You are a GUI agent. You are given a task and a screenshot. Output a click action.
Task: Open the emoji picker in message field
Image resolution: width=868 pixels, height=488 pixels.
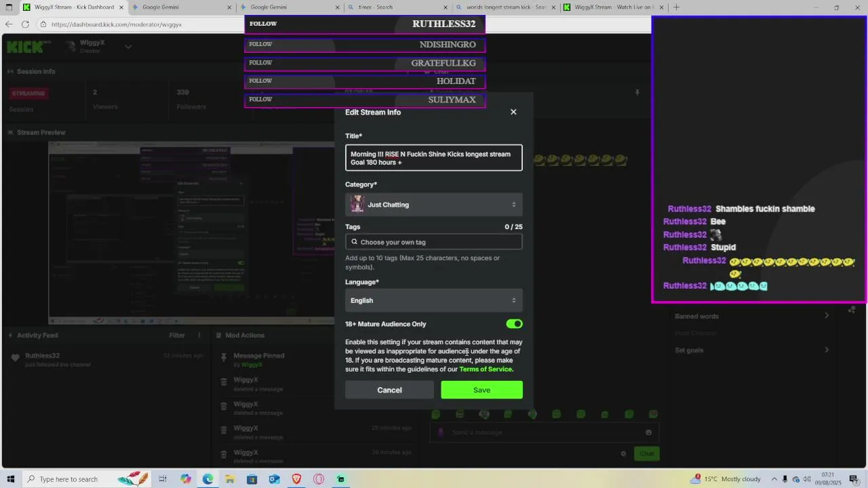click(648, 432)
